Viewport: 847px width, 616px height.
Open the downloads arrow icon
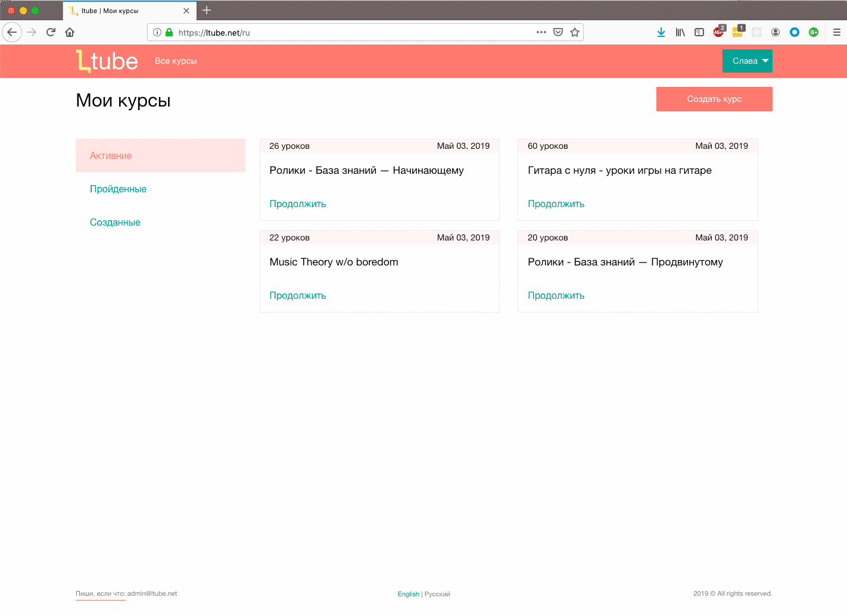pyautogui.click(x=661, y=32)
